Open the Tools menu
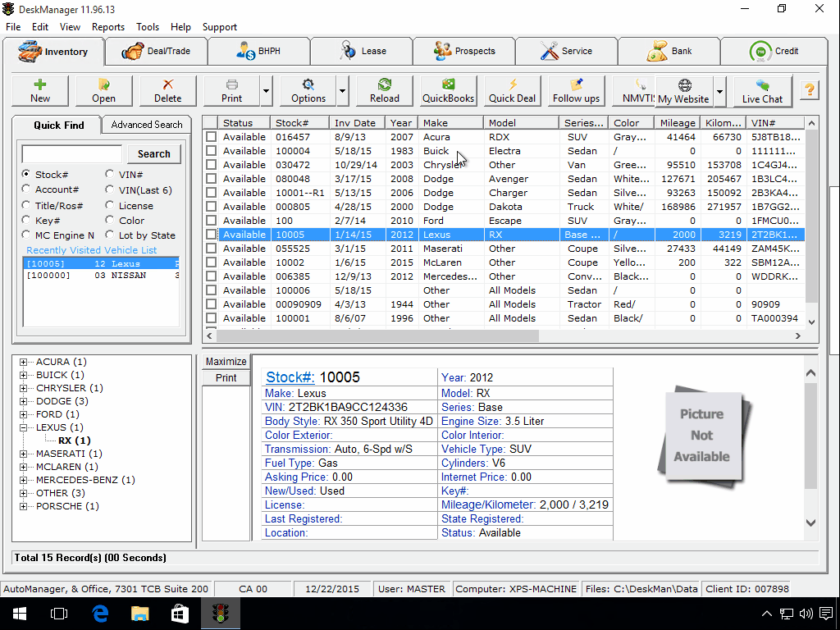This screenshot has width=840, height=630. 148,27
